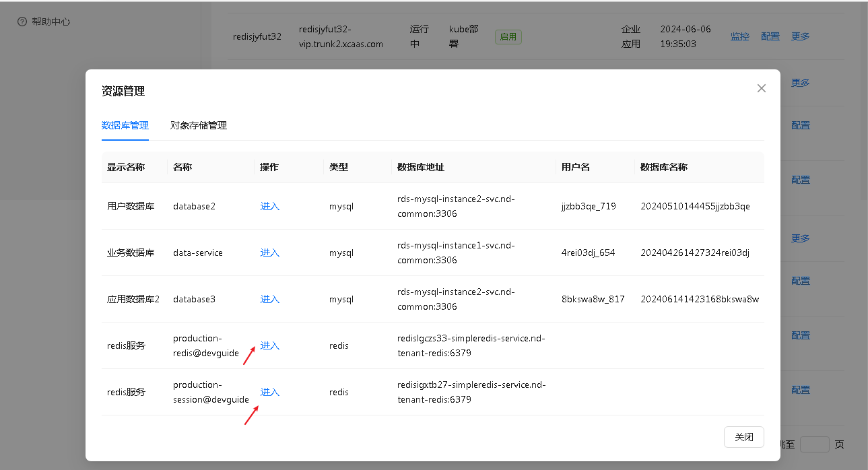The image size is (868, 470).
Task: Click mysql type in database3 row
Action: (341, 299)
